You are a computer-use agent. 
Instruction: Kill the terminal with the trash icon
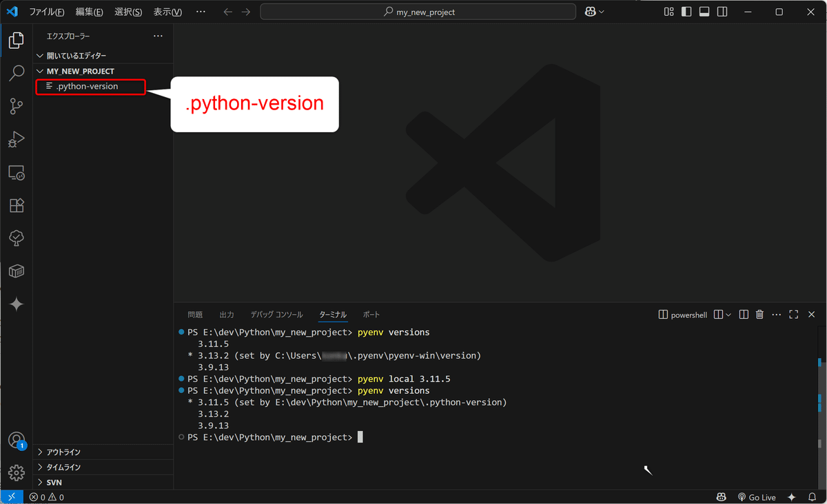pos(759,314)
